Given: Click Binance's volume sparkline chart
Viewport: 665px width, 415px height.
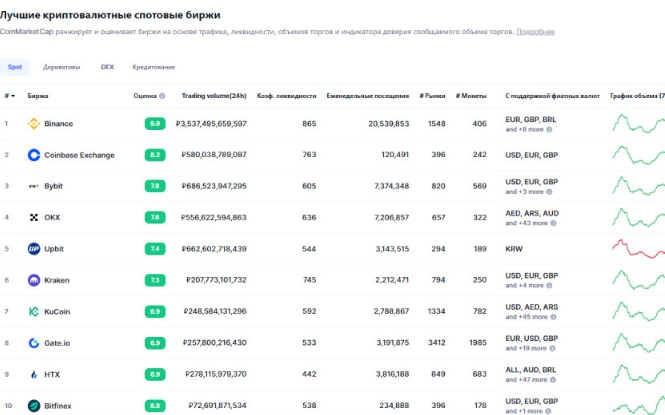Looking at the screenshot, I should click(638, 123).
